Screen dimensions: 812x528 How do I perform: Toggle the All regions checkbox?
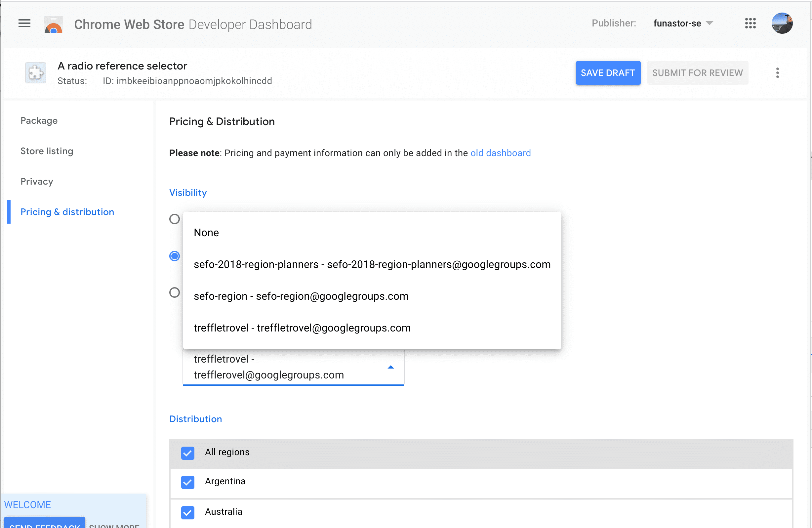187,452
